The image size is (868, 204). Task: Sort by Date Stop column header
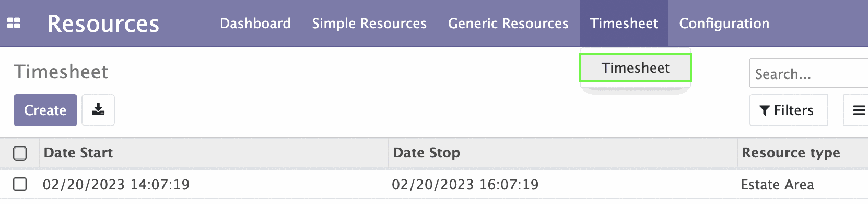click(563, 153)
